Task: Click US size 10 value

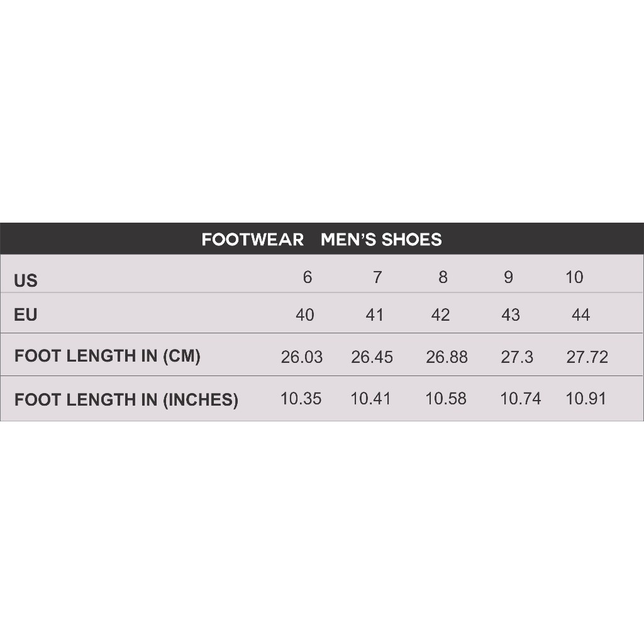Action: 574,277
